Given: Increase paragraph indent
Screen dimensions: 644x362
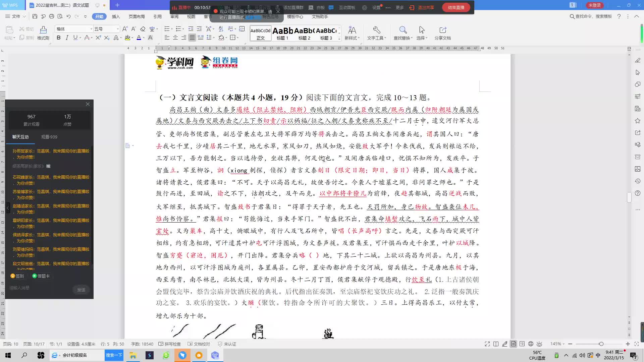Looking at the screenshot, I should pyautogui.click(x=199, y=29).
